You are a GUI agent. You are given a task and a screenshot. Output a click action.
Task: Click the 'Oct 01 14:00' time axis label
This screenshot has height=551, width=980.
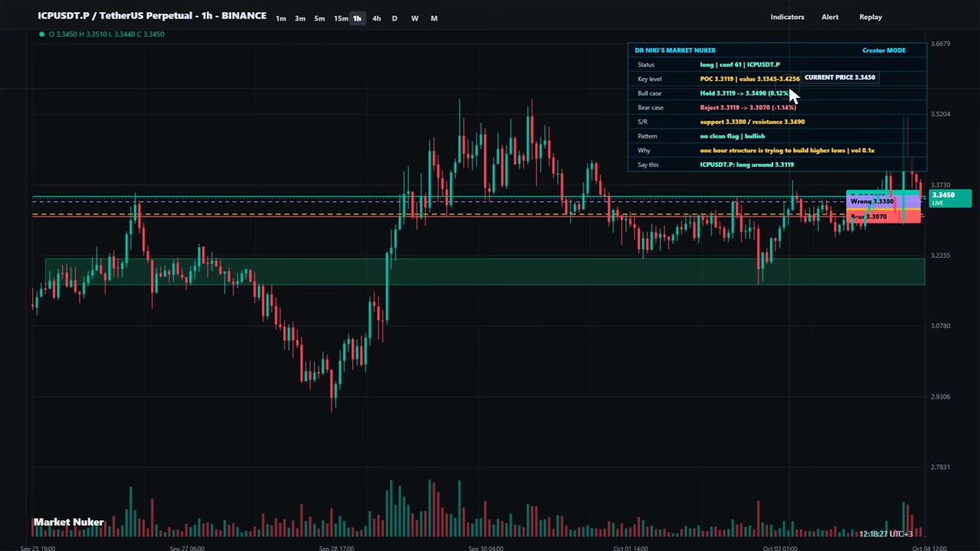click(x=630, y=548)
